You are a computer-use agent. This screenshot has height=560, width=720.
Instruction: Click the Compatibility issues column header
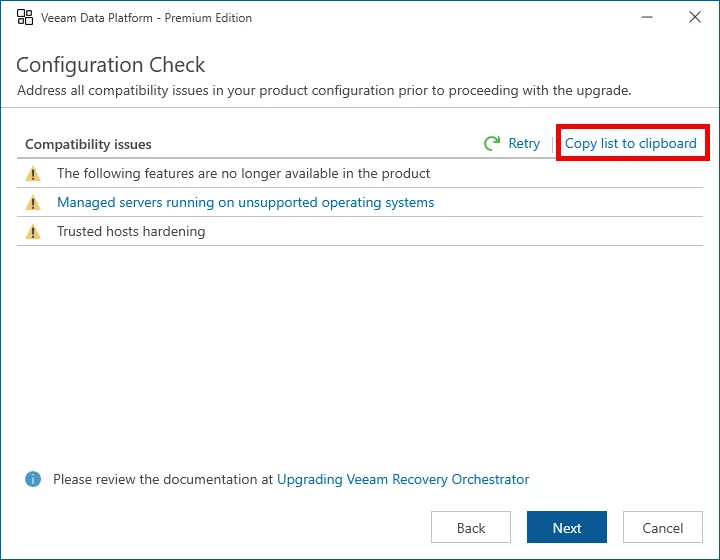tap(88, 144)
